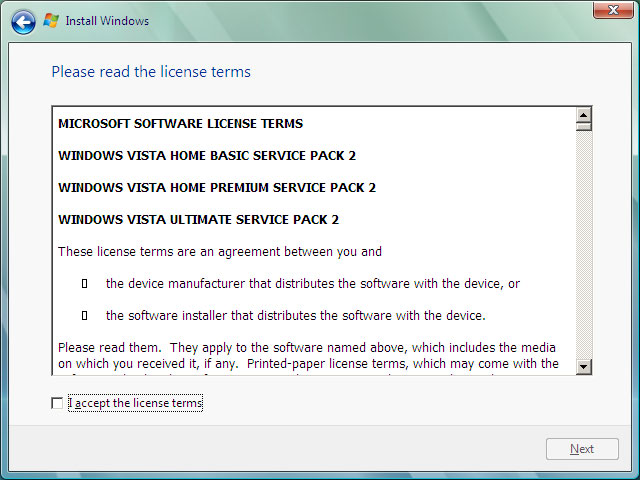640x480 pixels.
Task: Click the Windows flag logo icon
Action: [51, 20]
